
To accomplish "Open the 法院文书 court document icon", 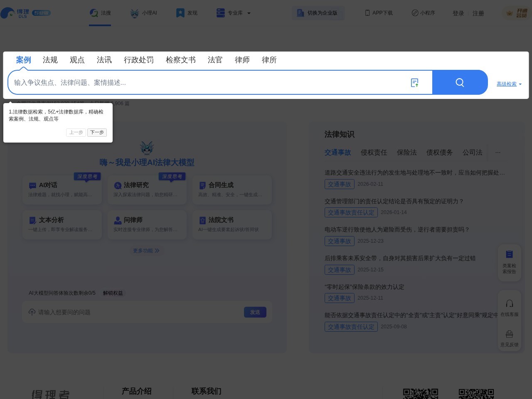I will coord(203,220).
